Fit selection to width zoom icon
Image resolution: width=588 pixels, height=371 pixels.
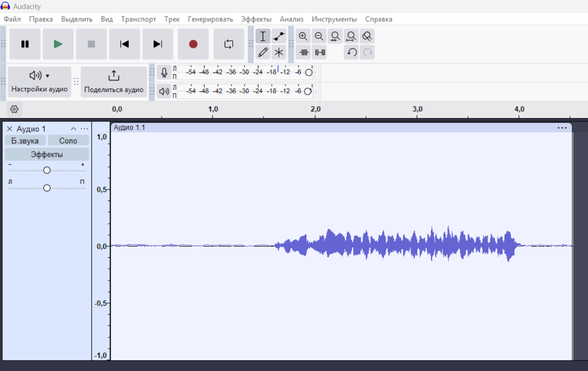335,36
